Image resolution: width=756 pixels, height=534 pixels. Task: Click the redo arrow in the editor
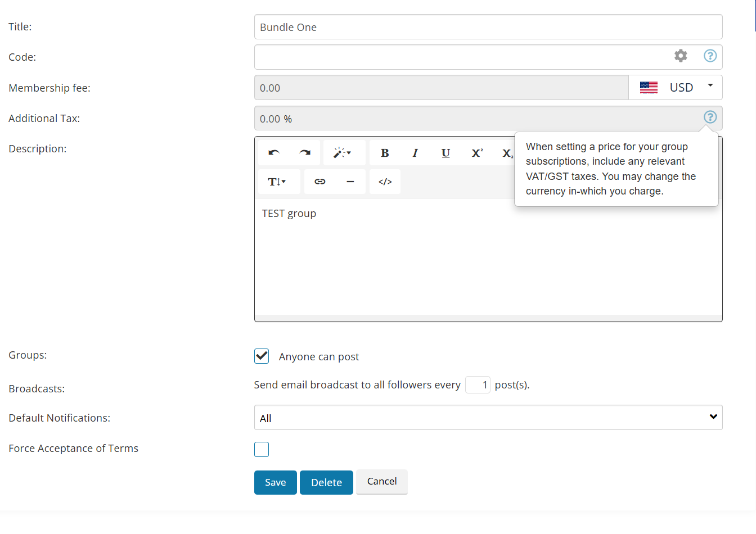305,153
